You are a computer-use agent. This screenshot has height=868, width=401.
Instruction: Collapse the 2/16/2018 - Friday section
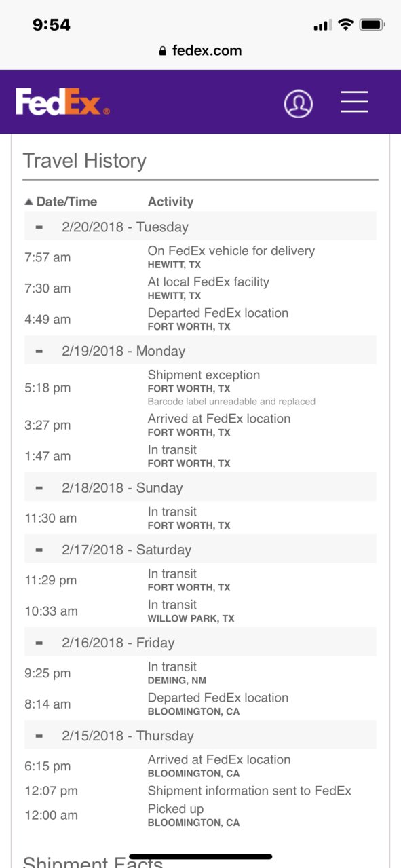coord(39,643)
